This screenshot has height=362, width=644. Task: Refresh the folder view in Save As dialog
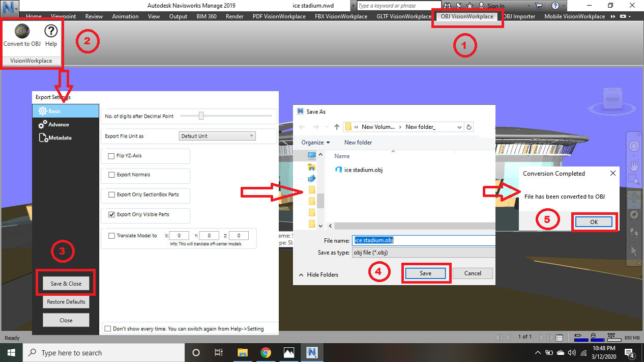(x=469, y=127)
